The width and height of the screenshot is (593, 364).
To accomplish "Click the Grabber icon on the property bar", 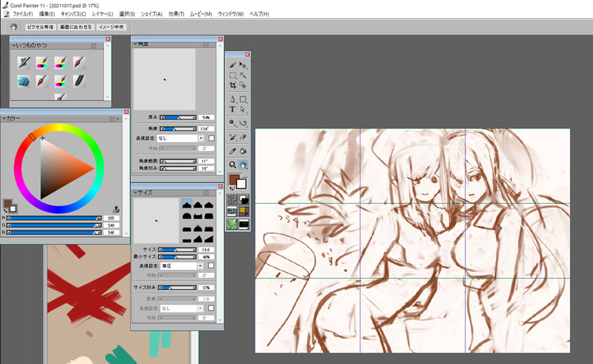I will pos(13,27).
